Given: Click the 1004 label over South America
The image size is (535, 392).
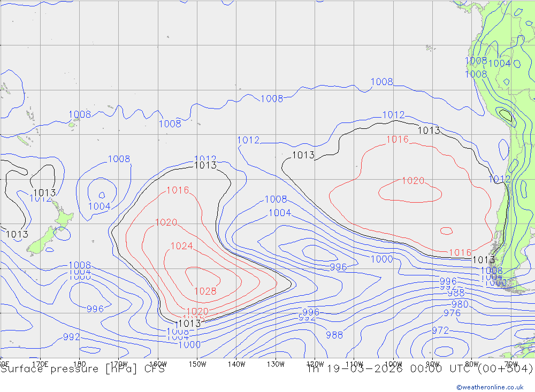Looking at the screenshot, I should click(499, 64).
